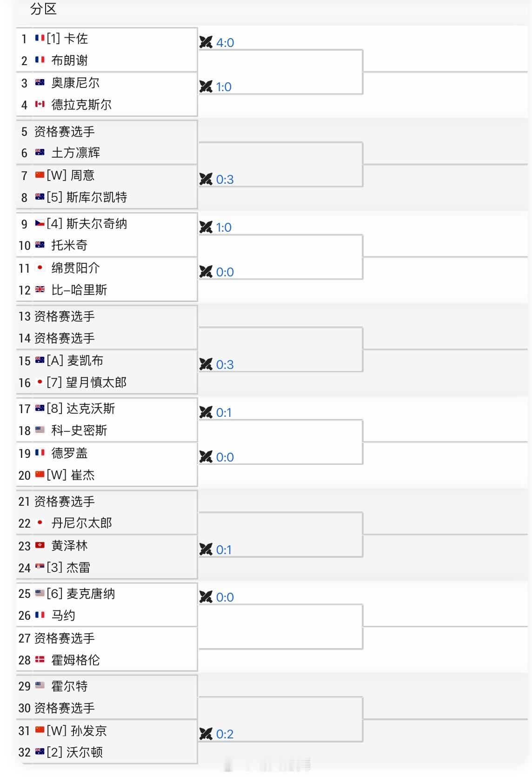Open the 1:0 score for 奥康尼尔 match
The width and height of the screenshot is (532, 777).
tap(224, 87)
